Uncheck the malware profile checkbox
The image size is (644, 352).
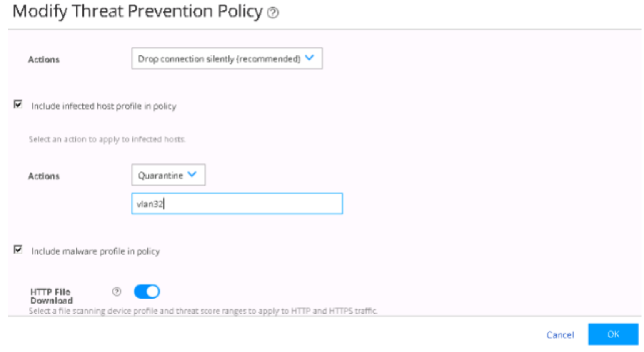[x=18, y=249]
